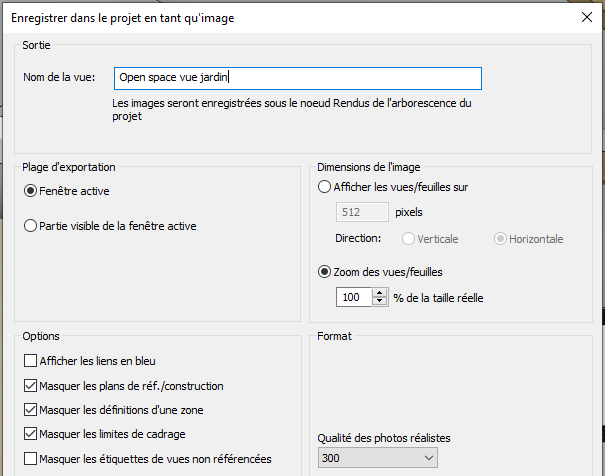Increase zoom percentage with the up arrow
Screen dimensions: 605x476
click(379, 292)
